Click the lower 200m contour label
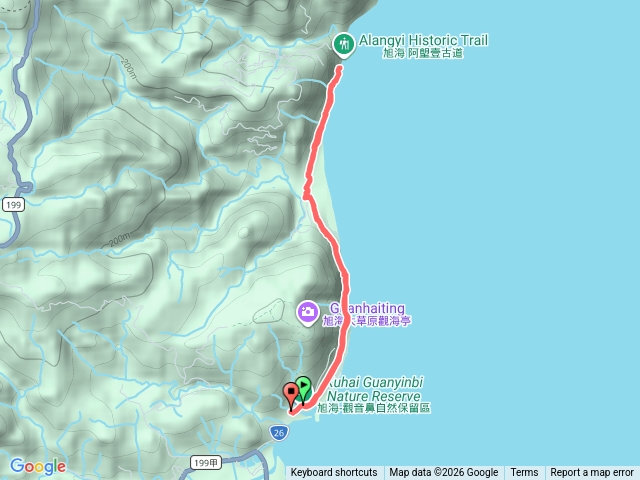The image size is (640, 480). point(119,239)
